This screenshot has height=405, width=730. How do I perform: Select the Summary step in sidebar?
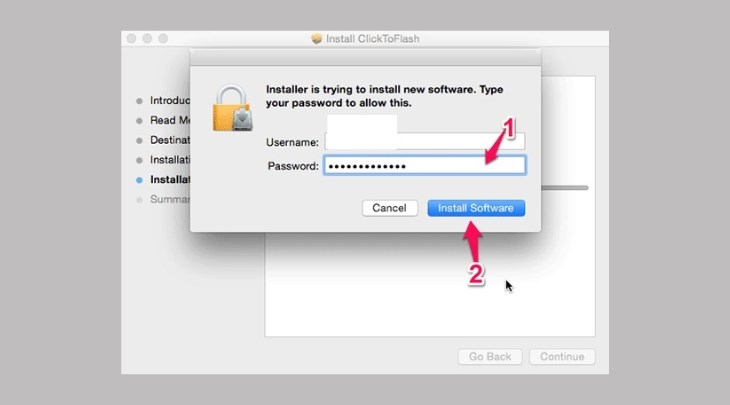(169, 199)
